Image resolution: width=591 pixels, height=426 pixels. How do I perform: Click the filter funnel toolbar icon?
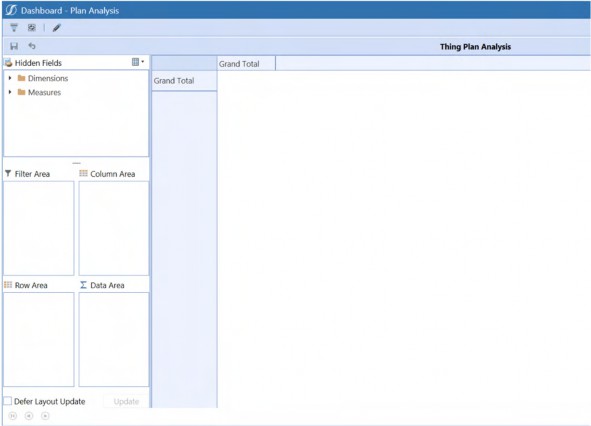(14, 28)
